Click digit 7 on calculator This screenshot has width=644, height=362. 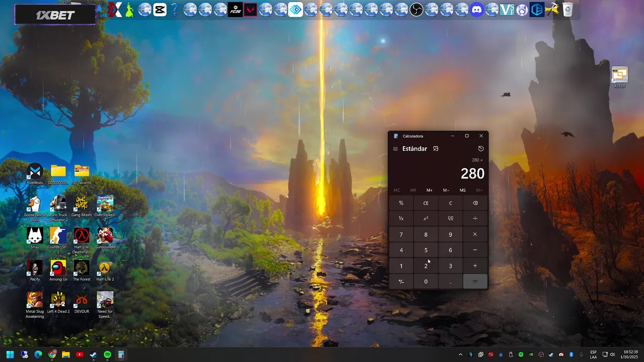pyautogui.click(x=401, y=234)
